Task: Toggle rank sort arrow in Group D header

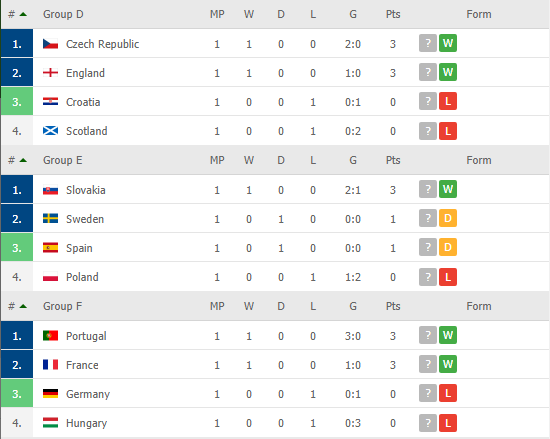Action: pyautogui.click(x=23, y=14)
